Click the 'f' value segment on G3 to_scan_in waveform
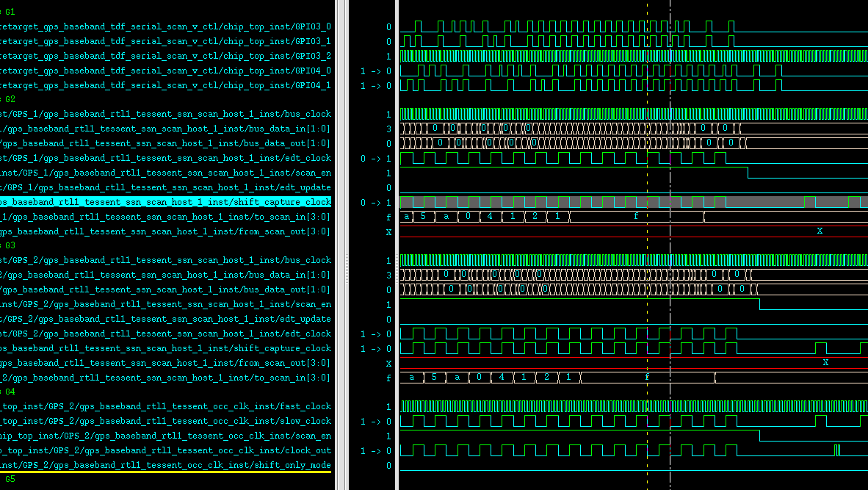The image size is (868, 490). (647, 378)
